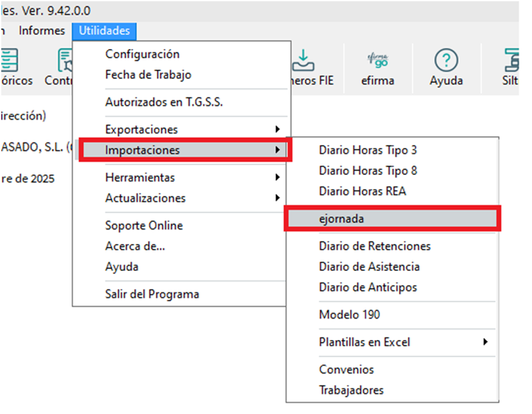Open Modelo 190 import
The height and width of the screenshot is (414, 532).
click(x=349, y=314)
